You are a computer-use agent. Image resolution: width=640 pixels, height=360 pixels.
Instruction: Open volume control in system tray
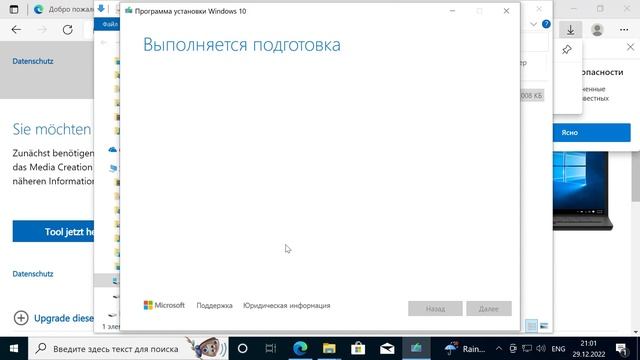pyautogui.click(x=541, y=349)
